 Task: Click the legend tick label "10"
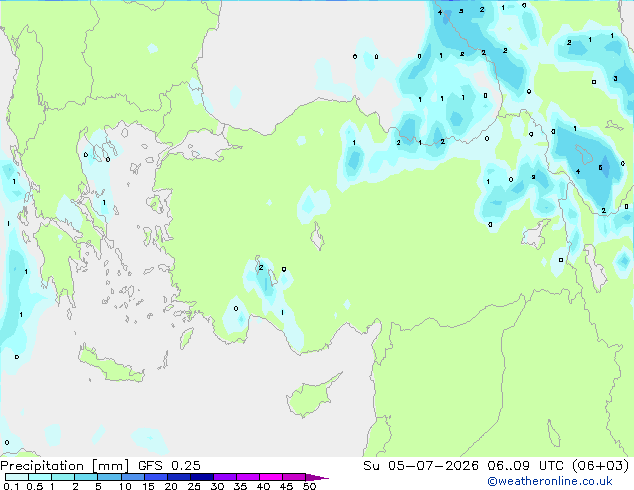tap(125, 486)
